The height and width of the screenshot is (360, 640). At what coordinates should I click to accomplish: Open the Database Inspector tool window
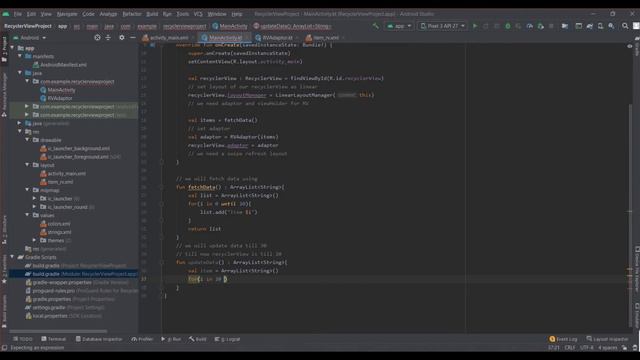[99, 339]
